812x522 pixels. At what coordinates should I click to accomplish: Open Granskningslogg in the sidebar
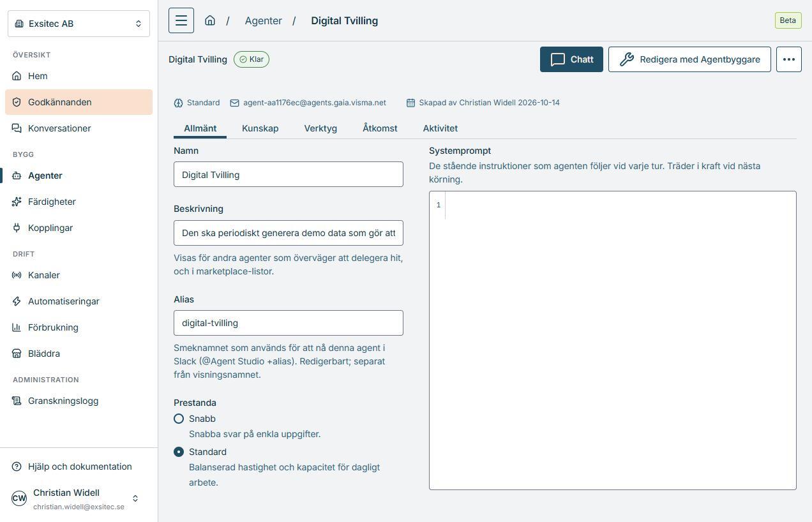point(79,401)
